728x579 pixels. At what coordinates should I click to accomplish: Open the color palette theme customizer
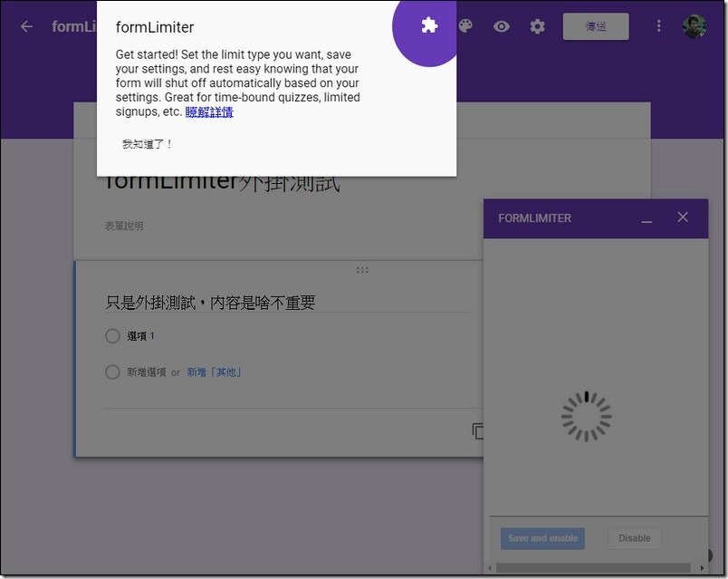465,26
